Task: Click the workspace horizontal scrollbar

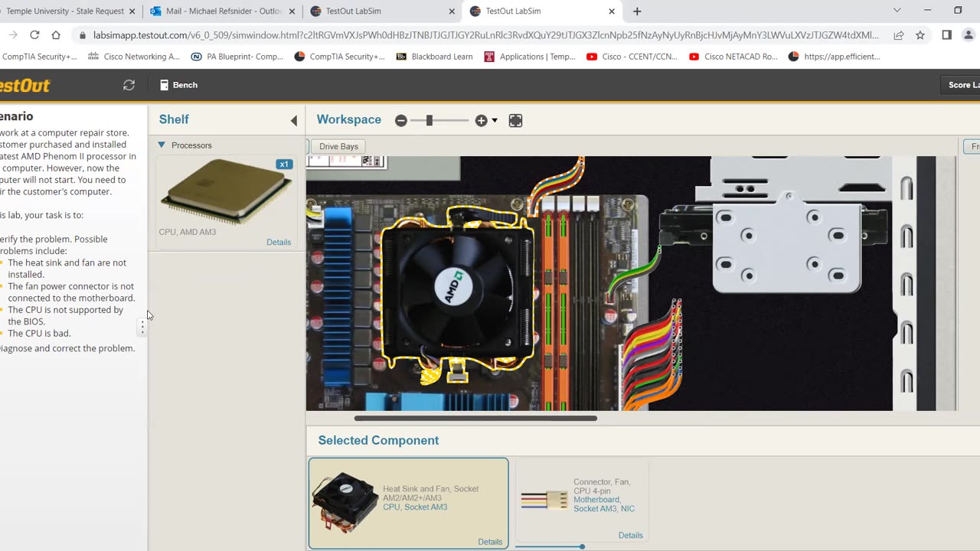Action: [x=475, y=418]
